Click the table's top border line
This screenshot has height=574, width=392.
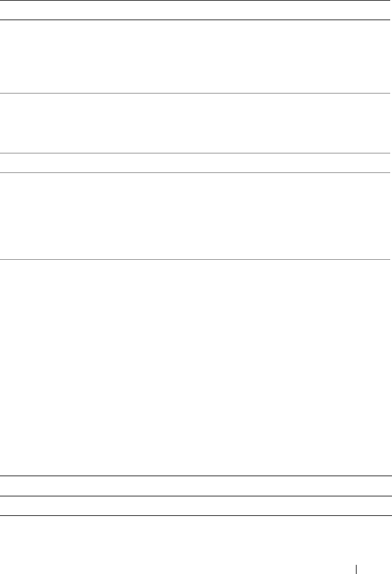point(196,1)
